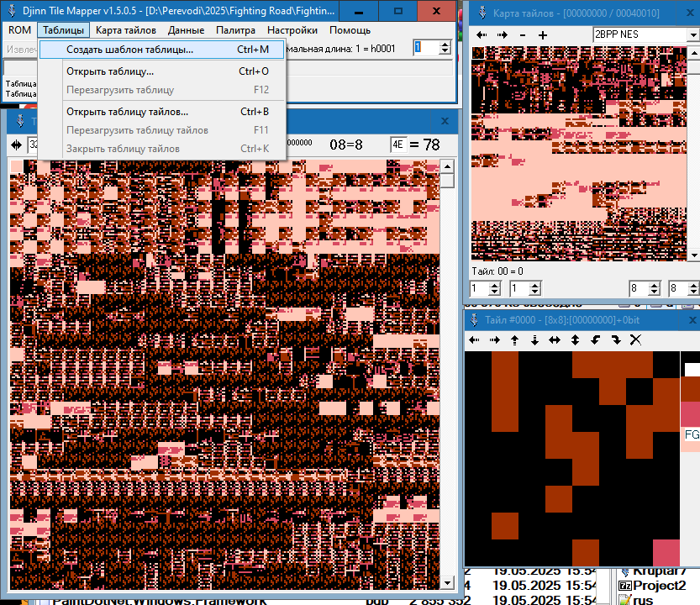Open the Палитра menu

(x=235, y=30)
